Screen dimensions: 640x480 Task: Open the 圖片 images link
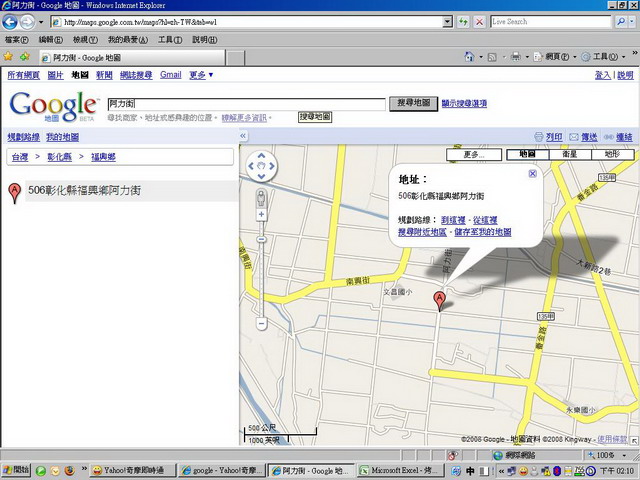[x=56, y=75]
